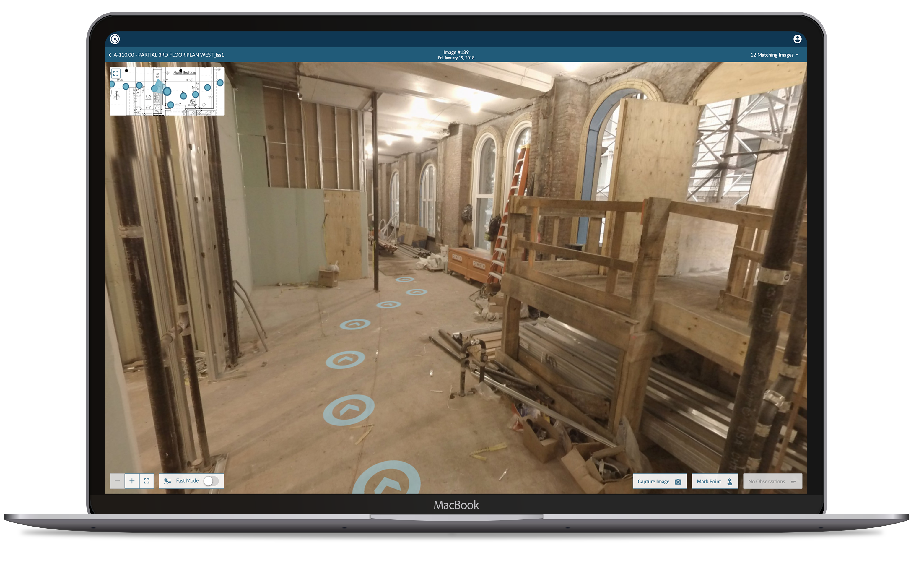924x562 pixels.
Task: Select minimap dot under the 23'-0" dimension
Action: coord(126,86)
